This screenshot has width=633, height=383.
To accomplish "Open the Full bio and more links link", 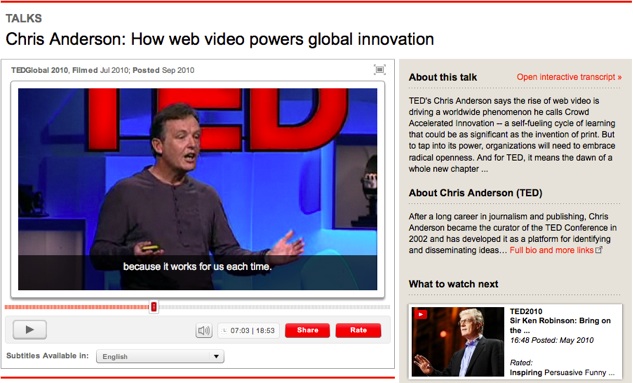I will [x=551, y=250].
